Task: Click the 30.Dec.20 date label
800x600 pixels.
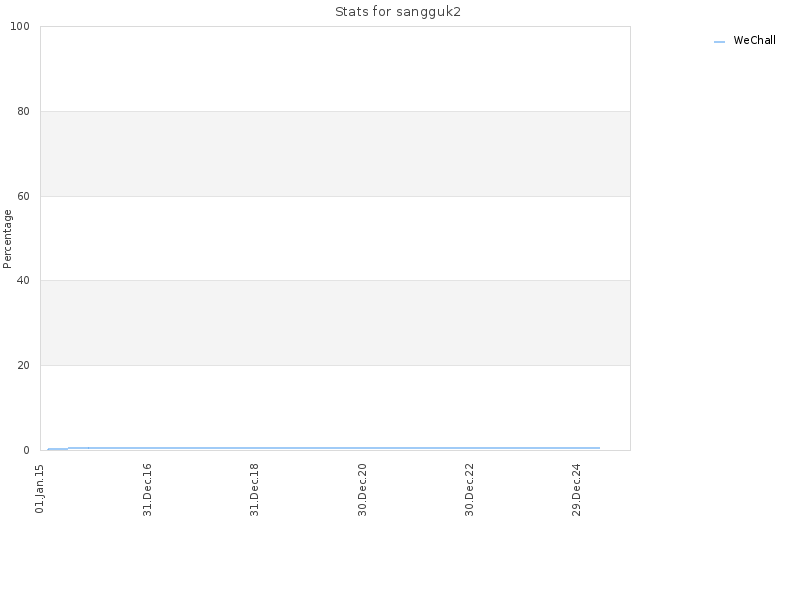Action: tap(362, 490)
